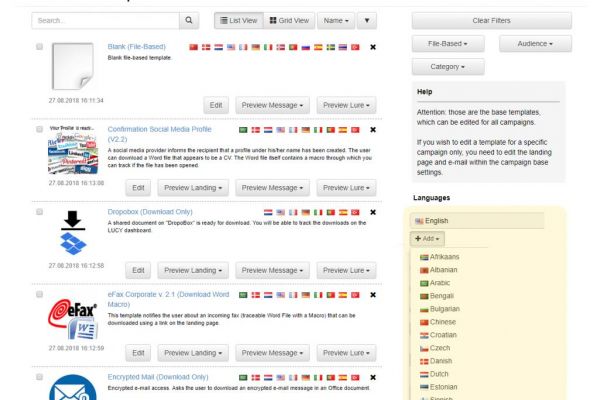The width and height of the screenshot is (600, 400).
Task: Click the search magnifier button
Action: 189,21
